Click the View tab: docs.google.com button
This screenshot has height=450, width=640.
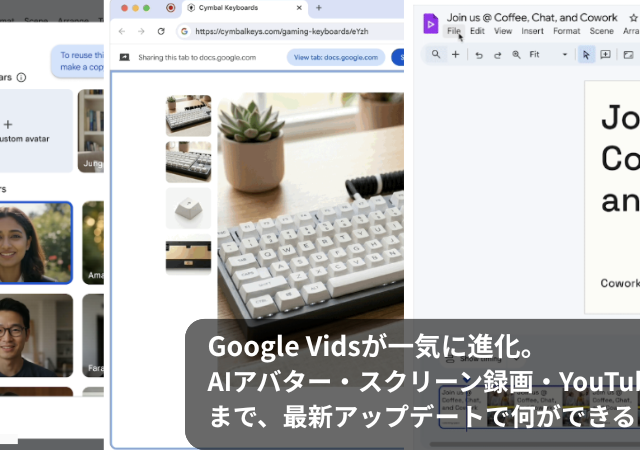tap(335, 57)
